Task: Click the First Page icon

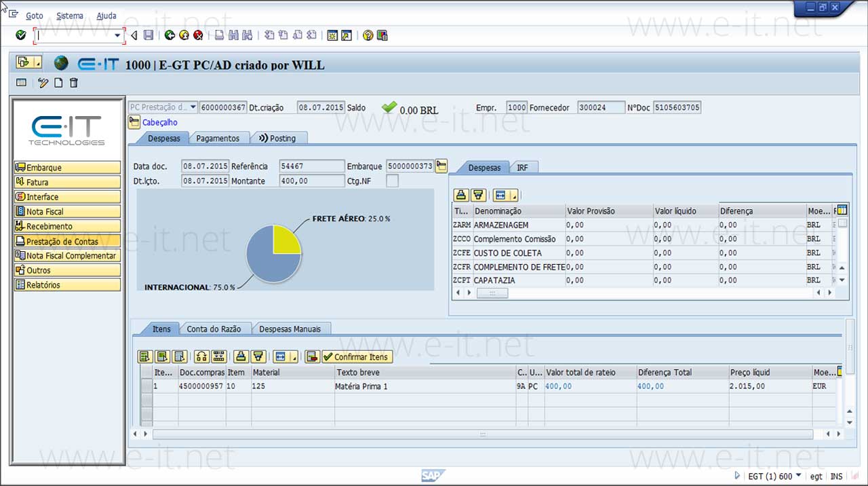Action: point(269,35)
